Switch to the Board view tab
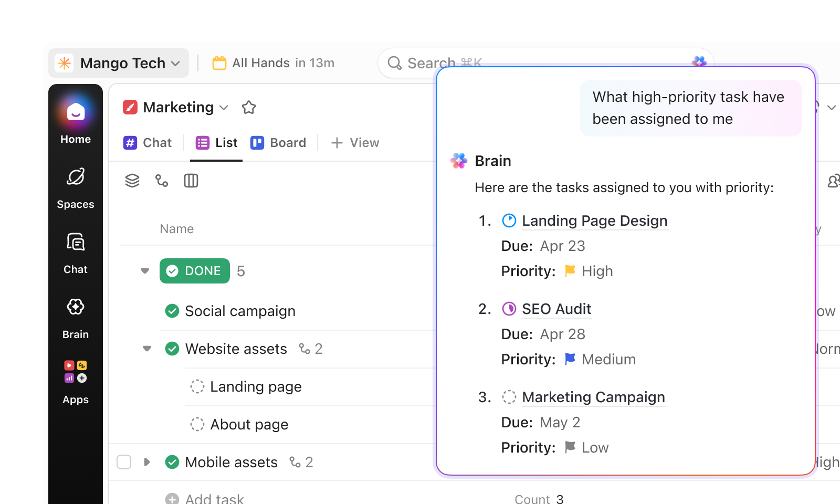The height and width of the screenshot is (504, 840). click(x=278, y=142)
